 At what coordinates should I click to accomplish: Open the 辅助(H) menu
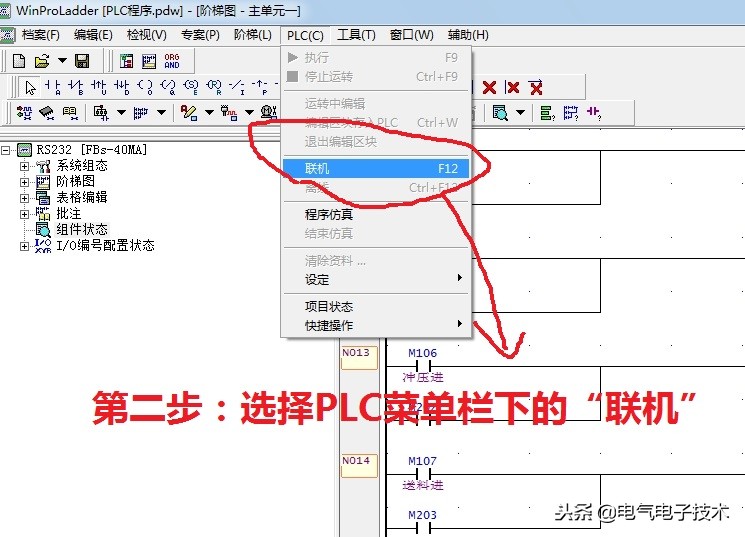468,35
